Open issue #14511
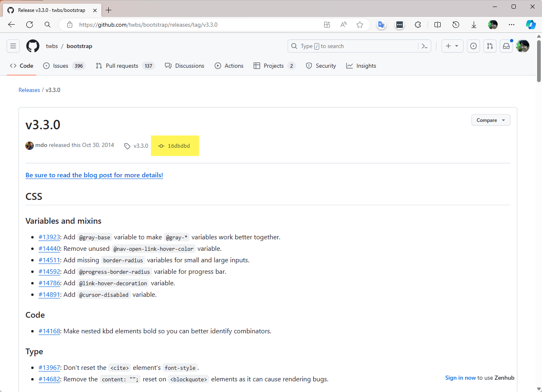 49,260
